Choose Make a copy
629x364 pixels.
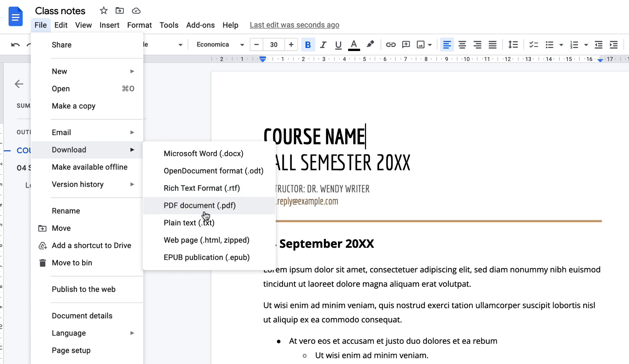[x=87, y=106]
